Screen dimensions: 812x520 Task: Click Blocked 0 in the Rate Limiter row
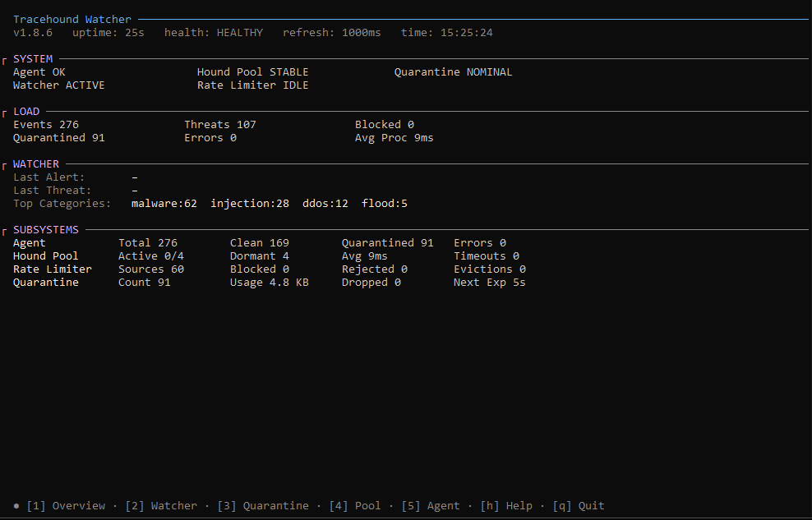tap(260, 269)
